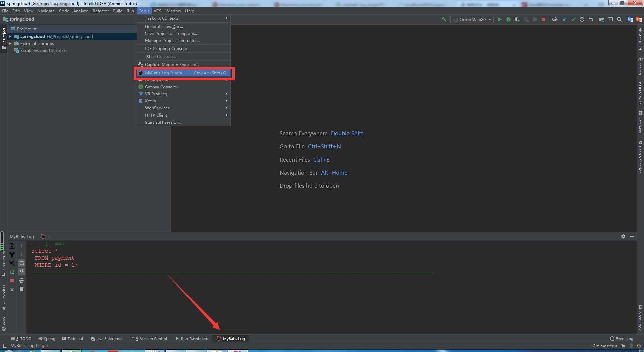Clear MyBatis Log with the trash icon
Viewport: 644px width, 352px height.
point(22,289)
